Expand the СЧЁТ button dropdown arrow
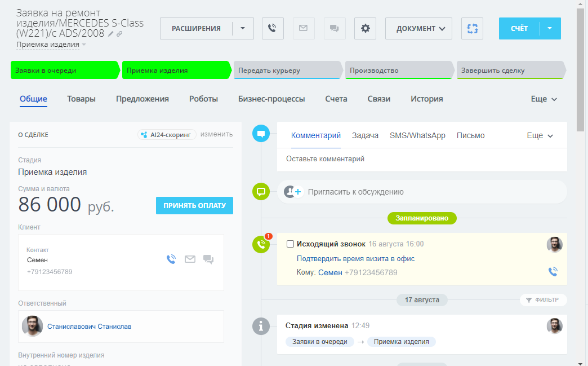 [550, 29]
